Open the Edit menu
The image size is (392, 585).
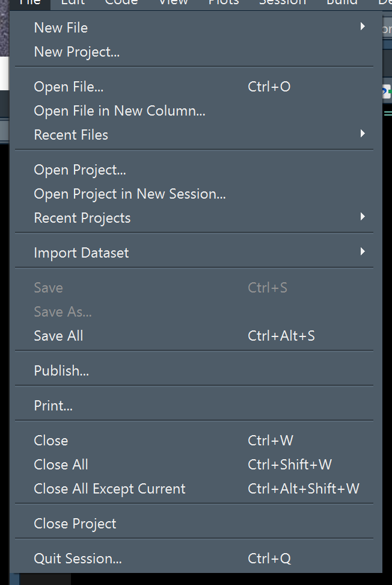tap(72, 4)
